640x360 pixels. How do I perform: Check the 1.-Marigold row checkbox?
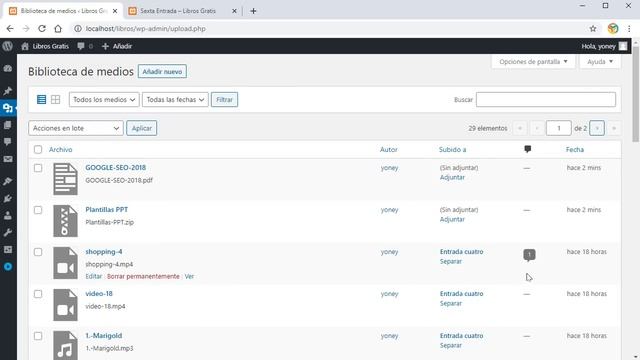pos(38,336)
